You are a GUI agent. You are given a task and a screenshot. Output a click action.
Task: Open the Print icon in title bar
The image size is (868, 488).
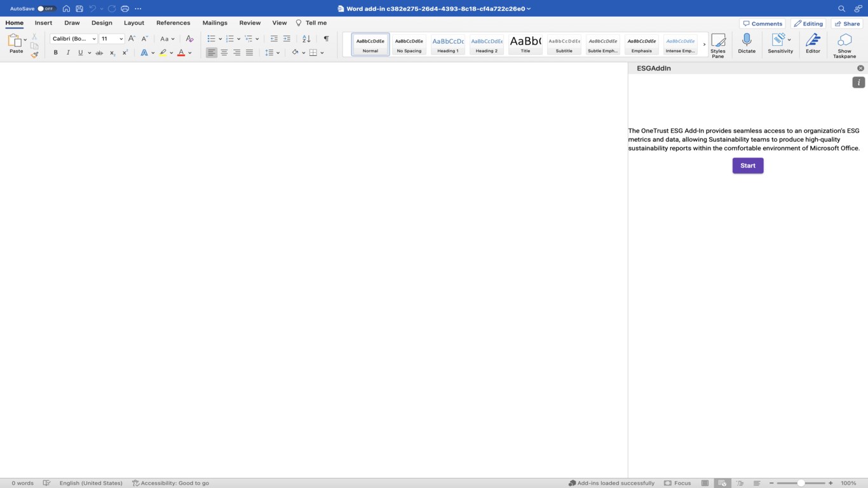[x=125, y=9]
